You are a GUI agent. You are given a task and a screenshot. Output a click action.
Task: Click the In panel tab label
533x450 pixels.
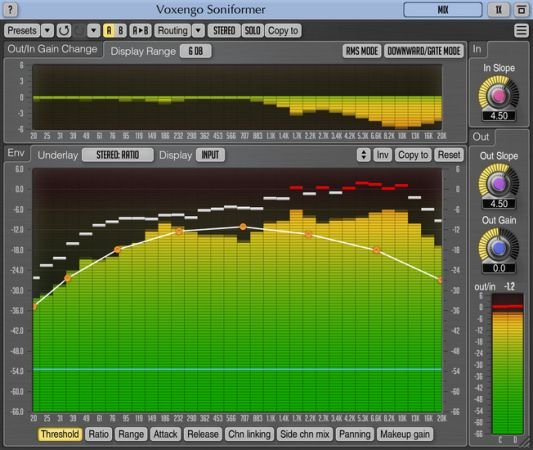pos(477,50)
